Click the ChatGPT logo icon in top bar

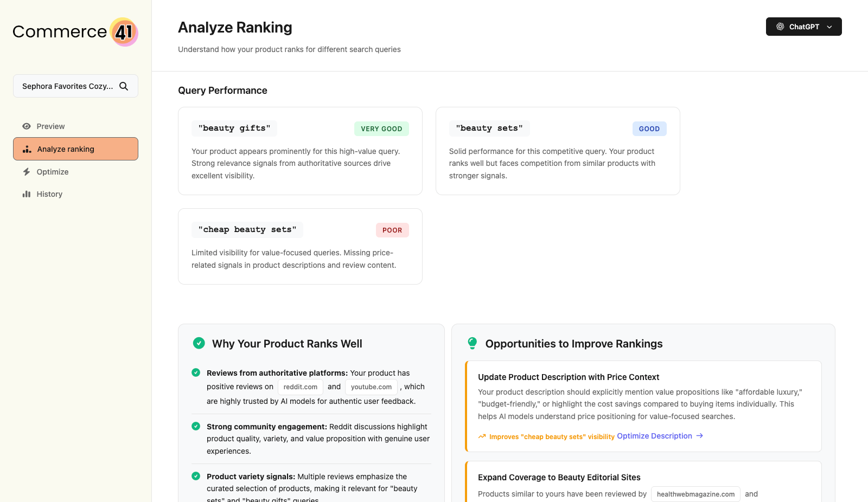tap(780, 26)
